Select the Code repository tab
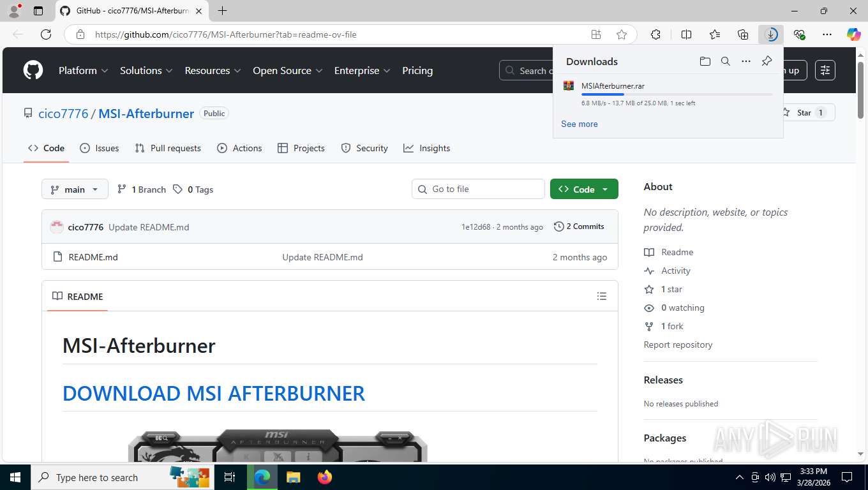Image resolution: width=868 pixels, height=490 pixels. (46, 148)
